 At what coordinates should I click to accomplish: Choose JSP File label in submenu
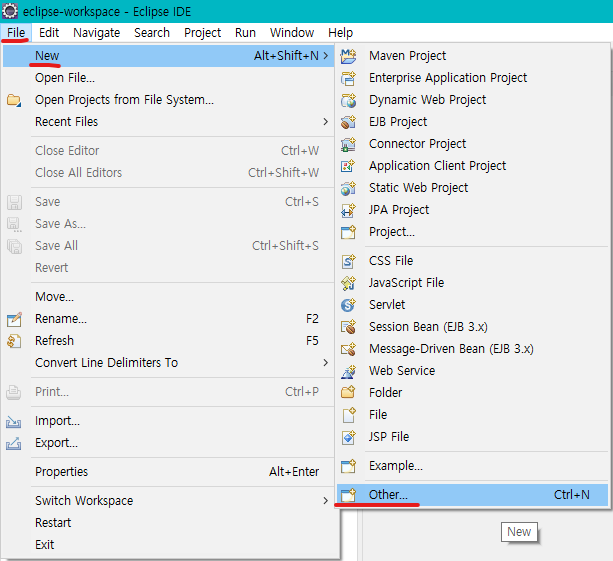(x=389, y=437)
